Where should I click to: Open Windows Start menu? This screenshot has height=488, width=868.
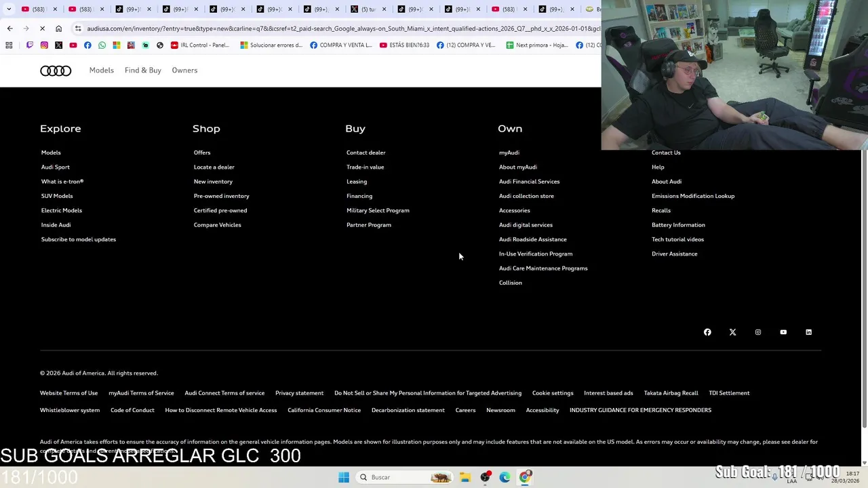344,477
